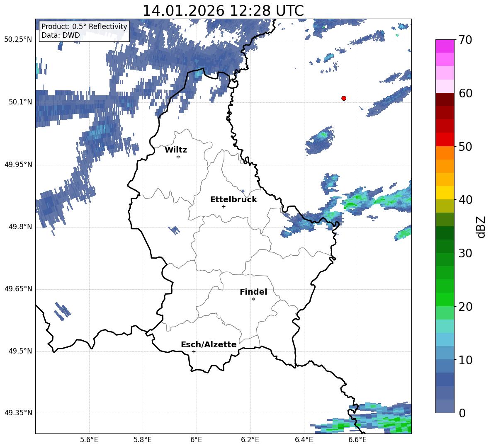The image size is (491, 448).
Task: Click the 50 value on the colorbar
Action: tap(465, 147)
